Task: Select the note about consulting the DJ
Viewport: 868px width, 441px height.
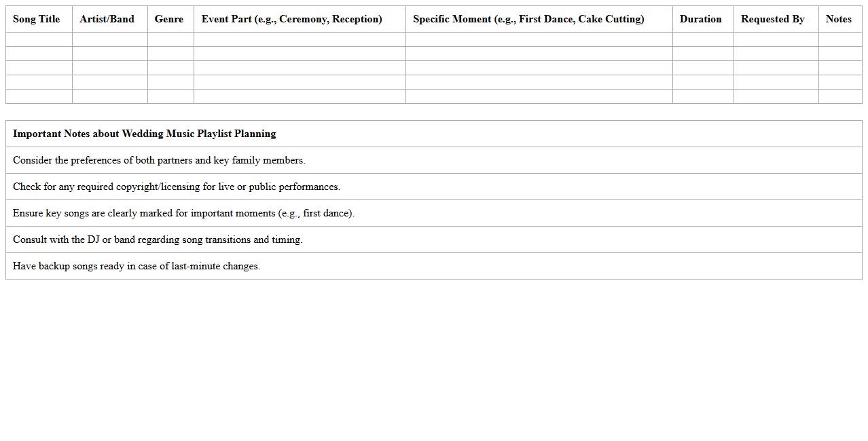Action: click(158, 239)
